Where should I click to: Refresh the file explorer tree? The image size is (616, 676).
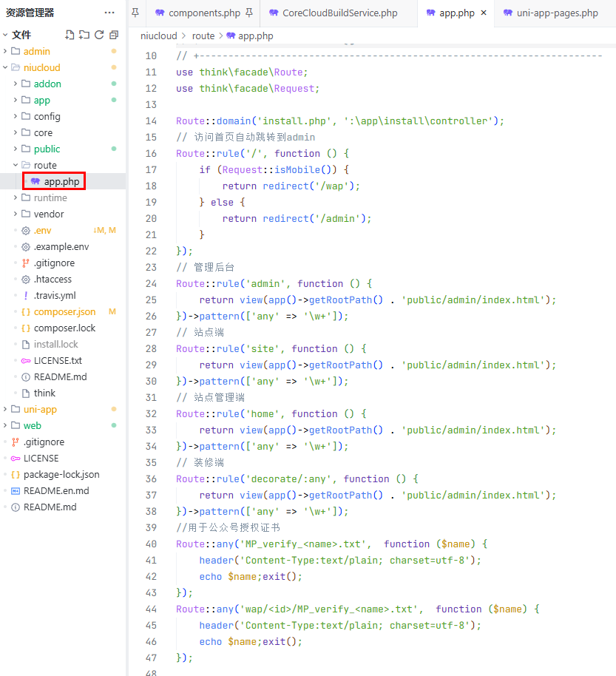(99, 35)
